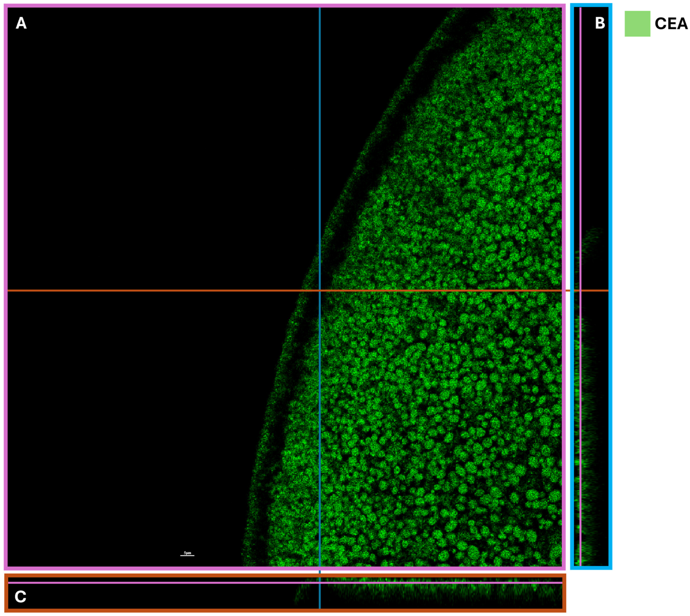Click blue tick mark between panels A and C

(319, 572)
